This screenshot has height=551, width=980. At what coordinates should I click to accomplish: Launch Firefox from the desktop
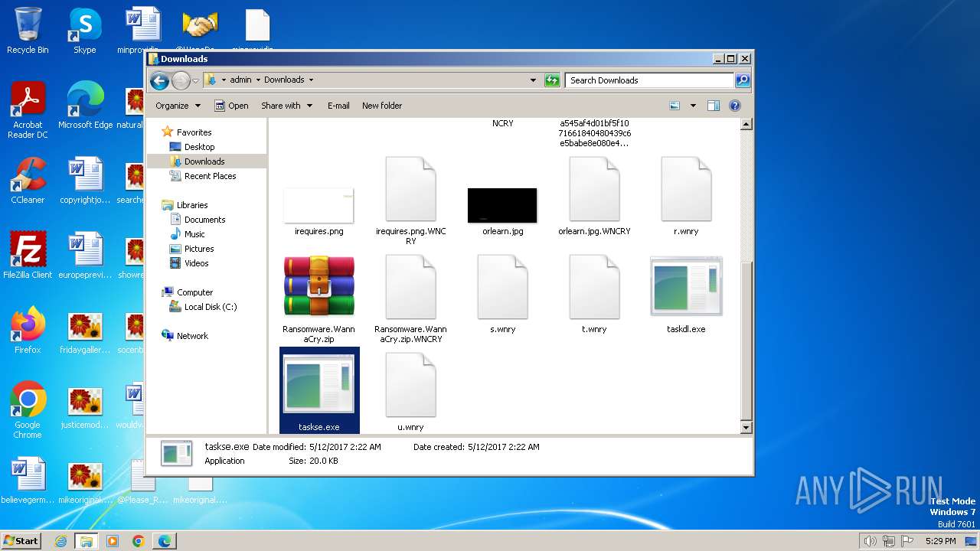pos(28,331)
